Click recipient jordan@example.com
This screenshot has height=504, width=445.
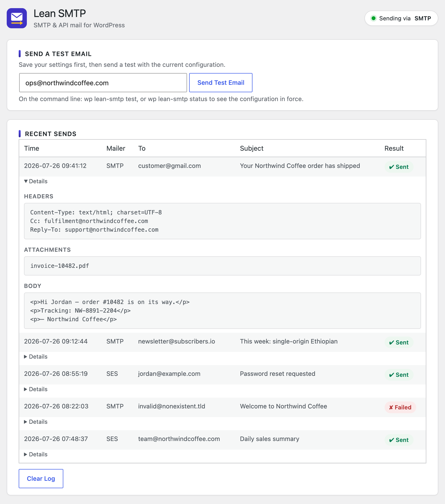point(169,373)
